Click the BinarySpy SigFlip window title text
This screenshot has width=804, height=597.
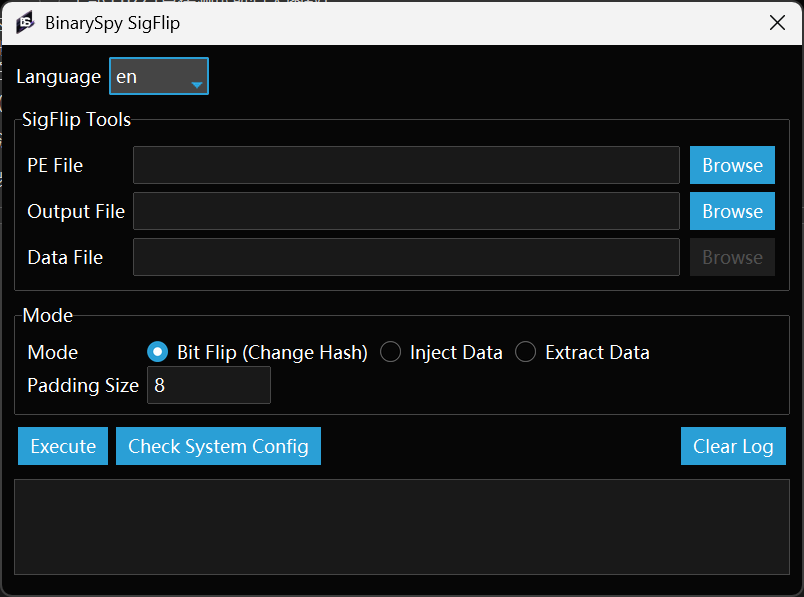coord(112,23)
